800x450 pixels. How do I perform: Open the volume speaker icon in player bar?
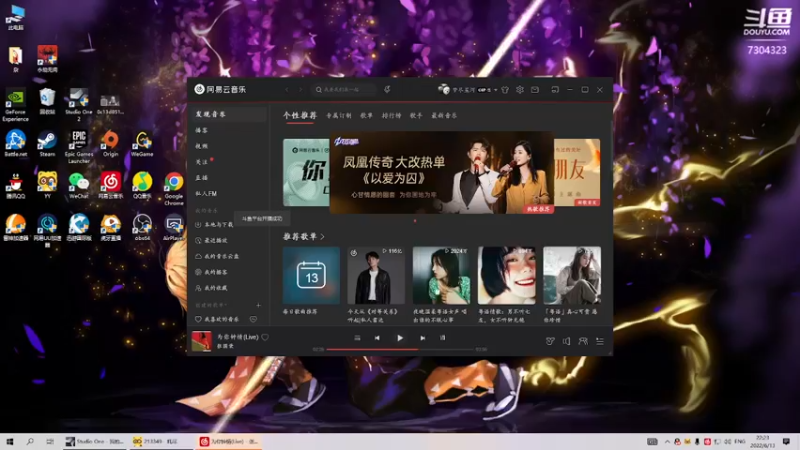566,341
